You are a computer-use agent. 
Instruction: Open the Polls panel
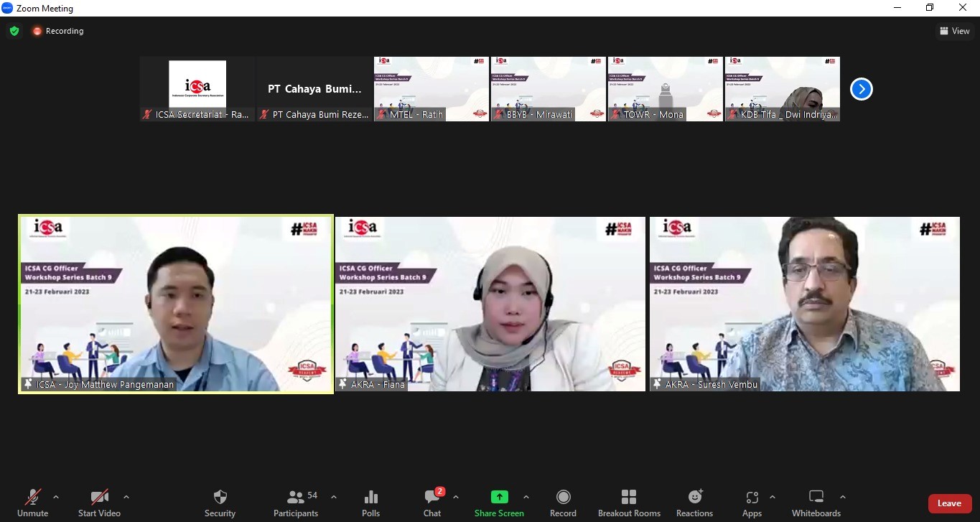[x=370, y=503]
